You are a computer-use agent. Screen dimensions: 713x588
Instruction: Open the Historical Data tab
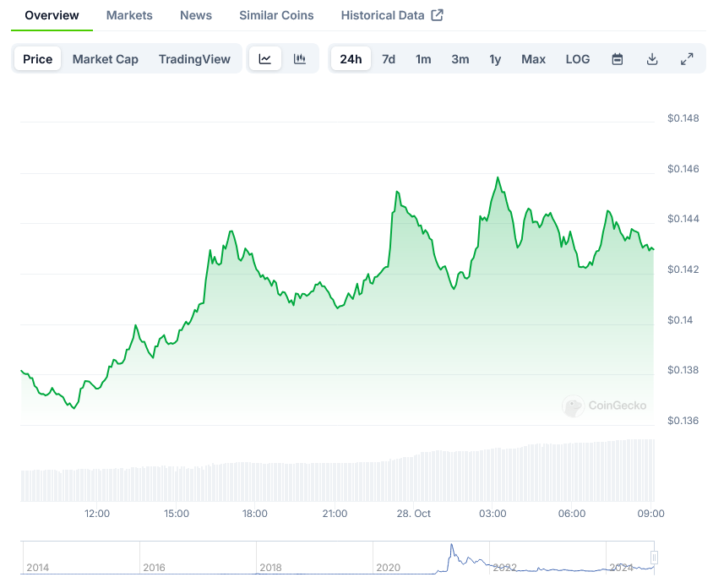tap(383, 15)
